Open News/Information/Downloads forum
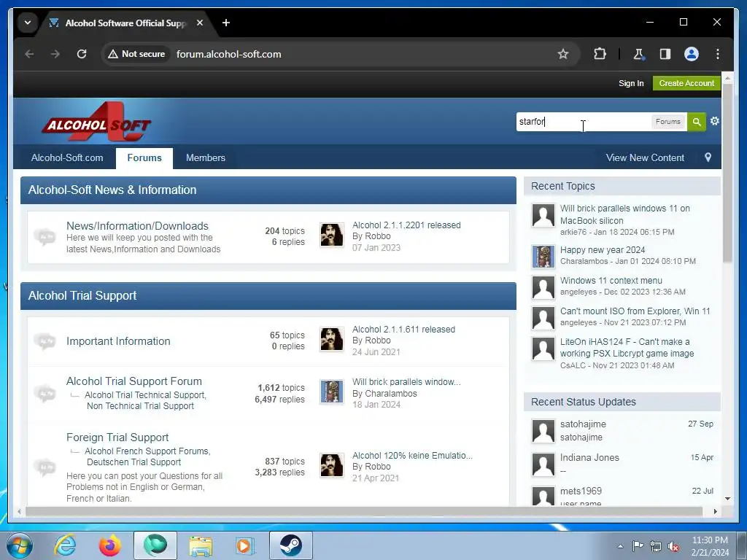This screenshot has height=560, width=747. click(x=137, y=226)
